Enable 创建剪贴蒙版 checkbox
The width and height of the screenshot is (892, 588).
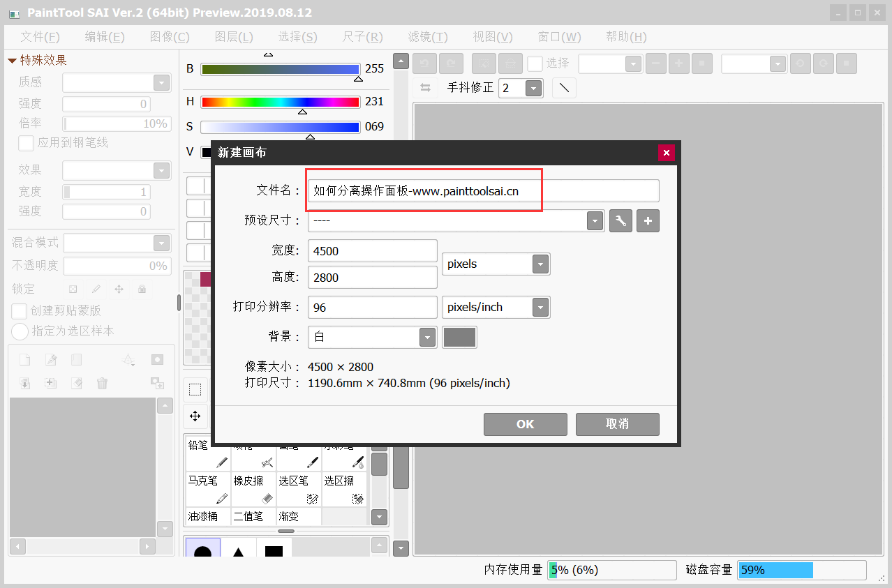click(20, 311)
